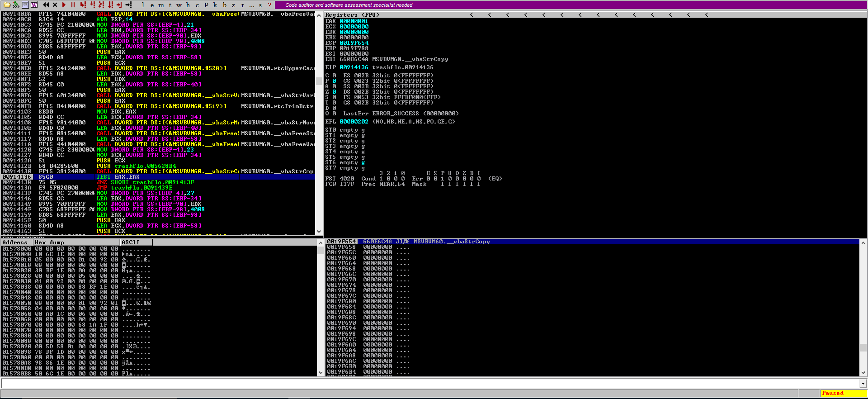Click the green running man toolbar icon
This screenshot has height=399, width=868.
(x=16, y=5)
